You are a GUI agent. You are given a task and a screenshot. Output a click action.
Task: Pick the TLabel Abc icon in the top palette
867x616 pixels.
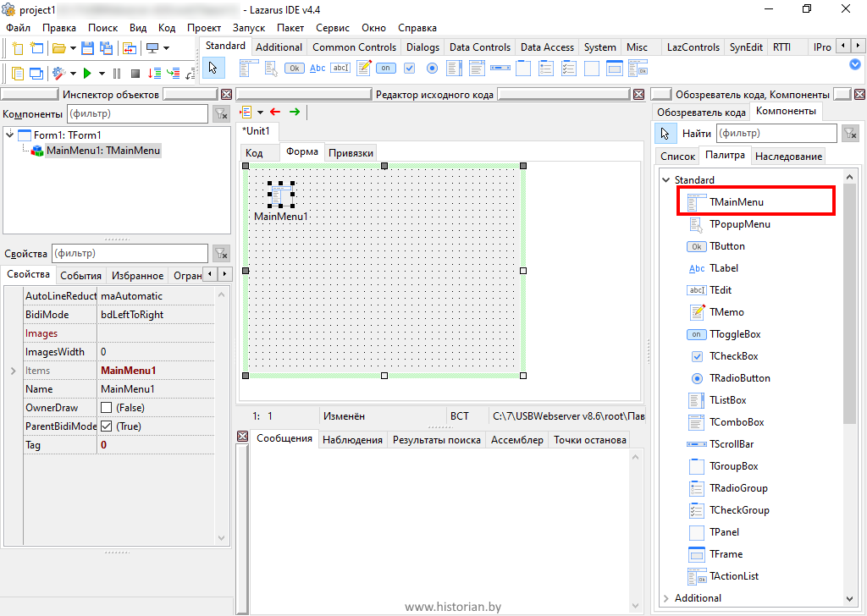pos(318,68)
